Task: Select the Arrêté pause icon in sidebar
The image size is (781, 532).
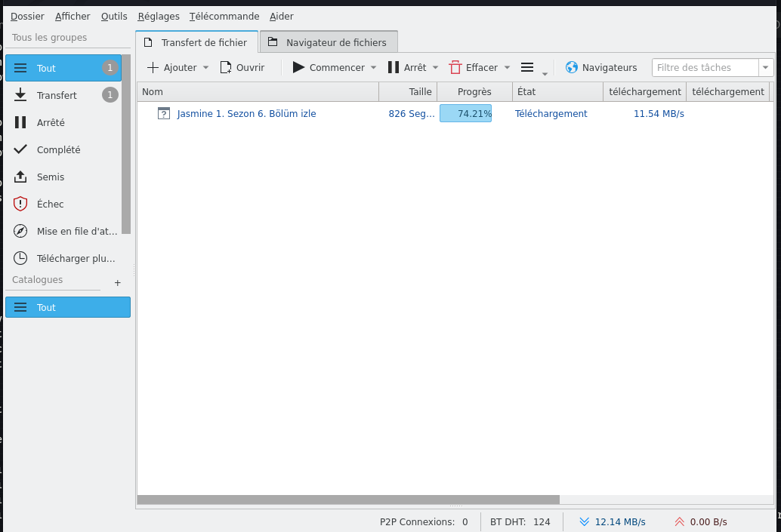Action: pos(20,122)
